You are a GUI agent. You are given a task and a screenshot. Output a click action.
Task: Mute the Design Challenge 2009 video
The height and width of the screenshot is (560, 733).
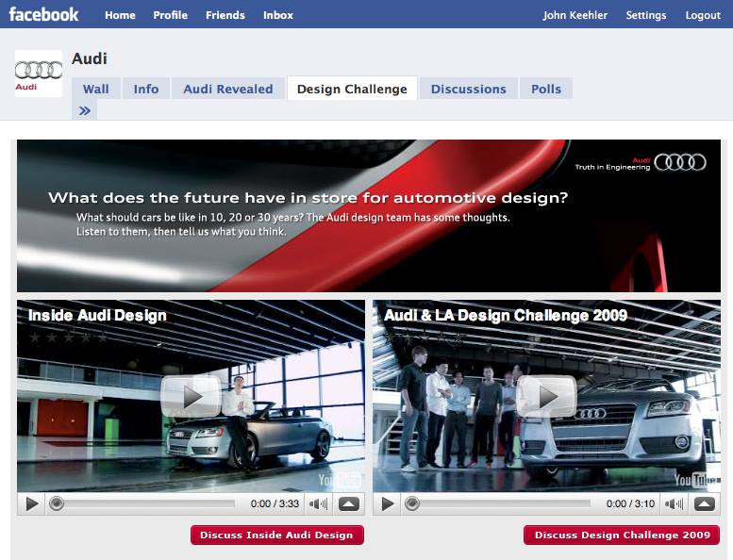[x=674, y=504]
